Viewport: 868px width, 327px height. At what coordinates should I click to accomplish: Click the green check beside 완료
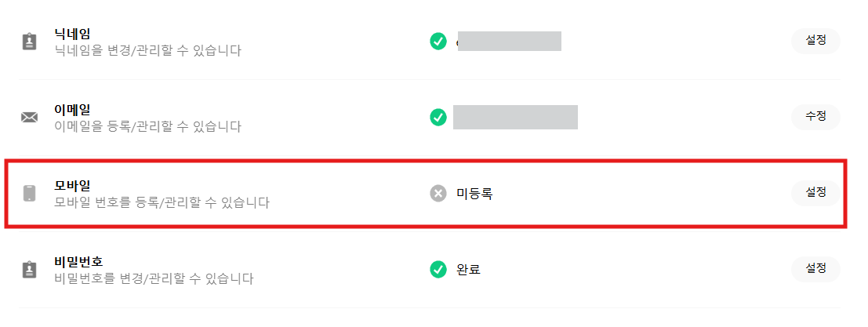[x=438, y=269]
